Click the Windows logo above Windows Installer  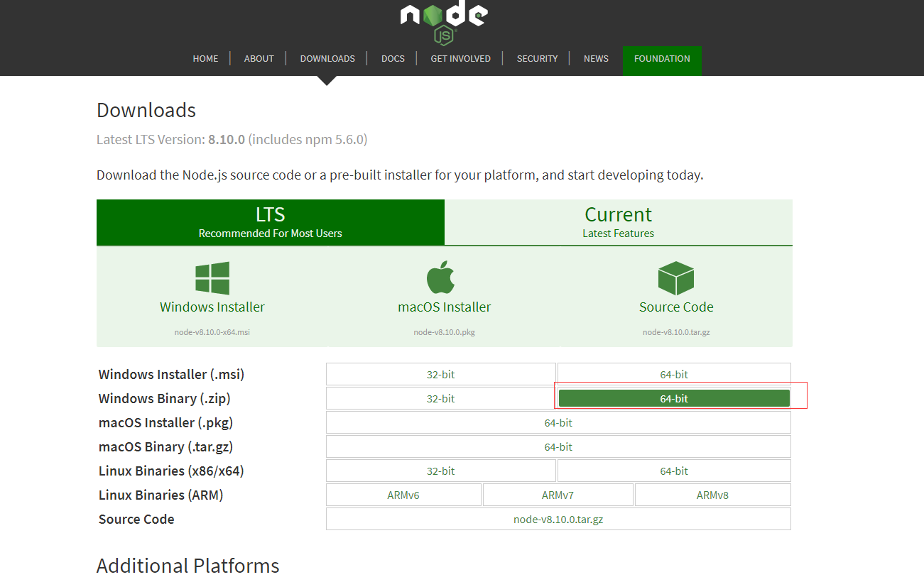coord(212,277)
